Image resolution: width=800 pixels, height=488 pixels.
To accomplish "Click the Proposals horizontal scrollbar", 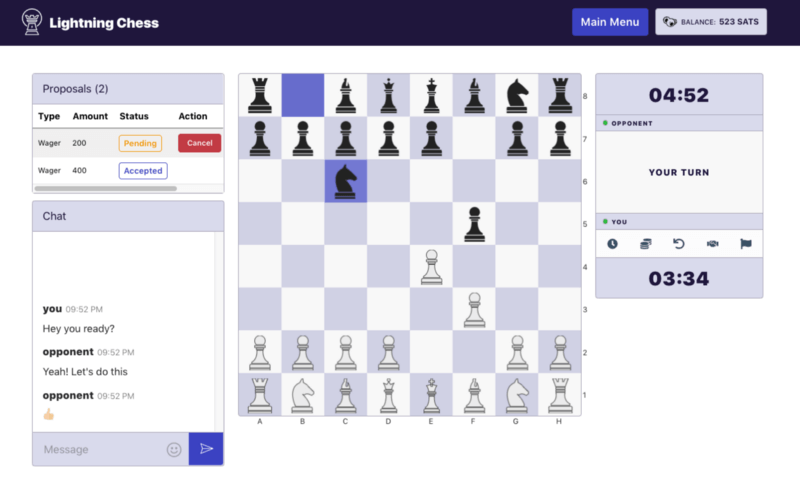I will click(x=106, y=188).
